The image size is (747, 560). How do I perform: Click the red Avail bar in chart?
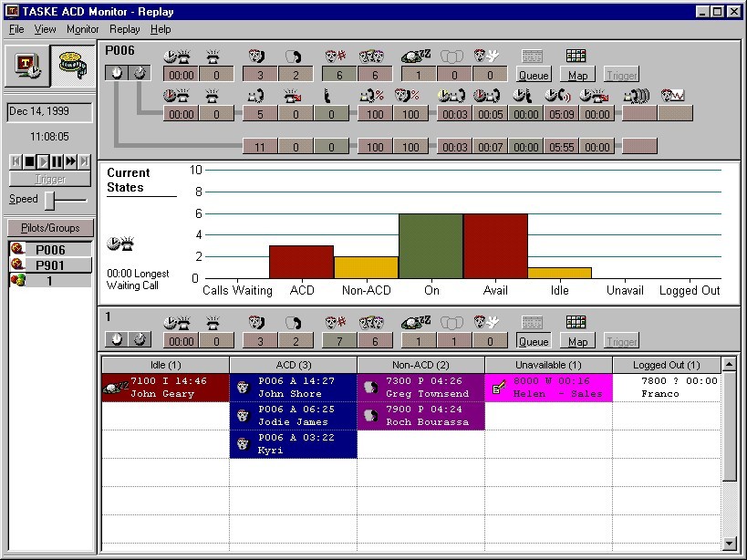(495, 246)
